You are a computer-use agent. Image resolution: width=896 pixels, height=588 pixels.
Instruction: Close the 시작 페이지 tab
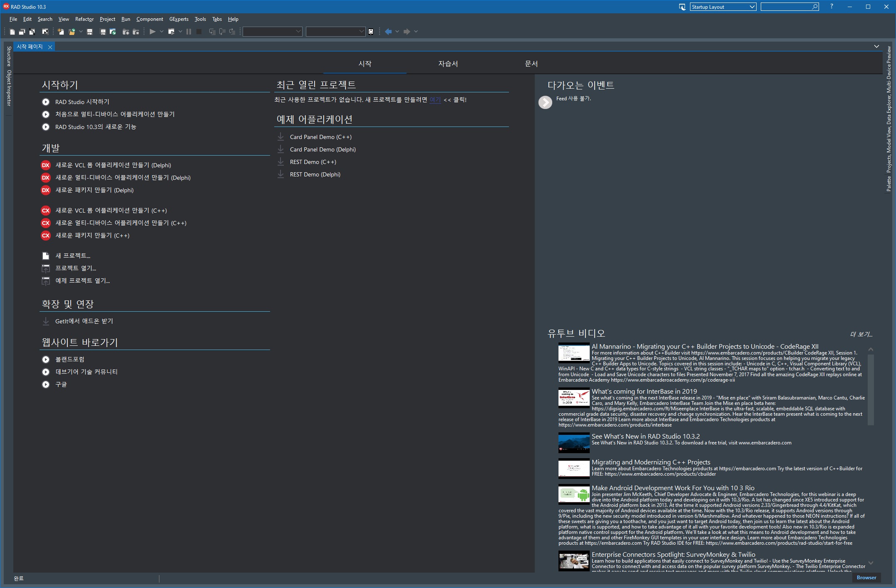click(50, 47)
